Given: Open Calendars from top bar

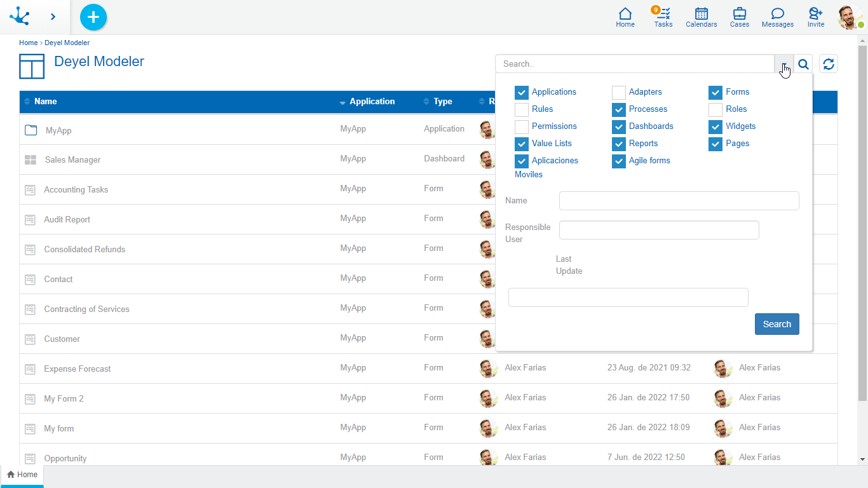Looking at the screenshot, I should (702, 17).
